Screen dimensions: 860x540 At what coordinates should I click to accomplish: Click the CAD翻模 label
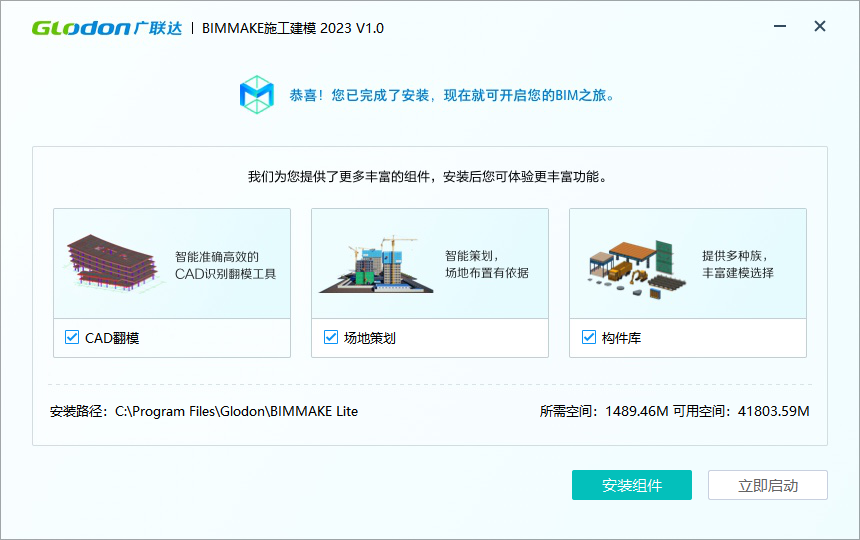point(112,338)
